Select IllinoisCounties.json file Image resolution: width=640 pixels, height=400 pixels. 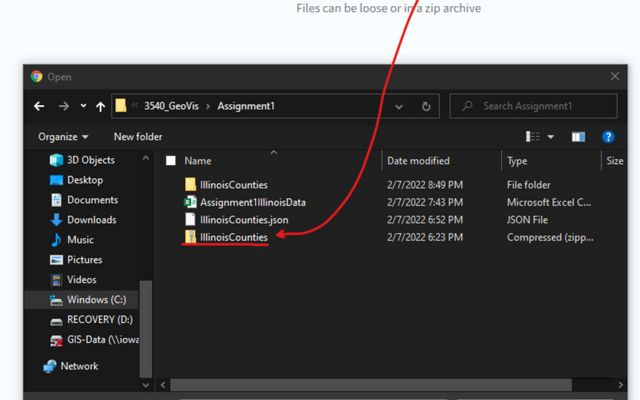click(x=244, y=219)
